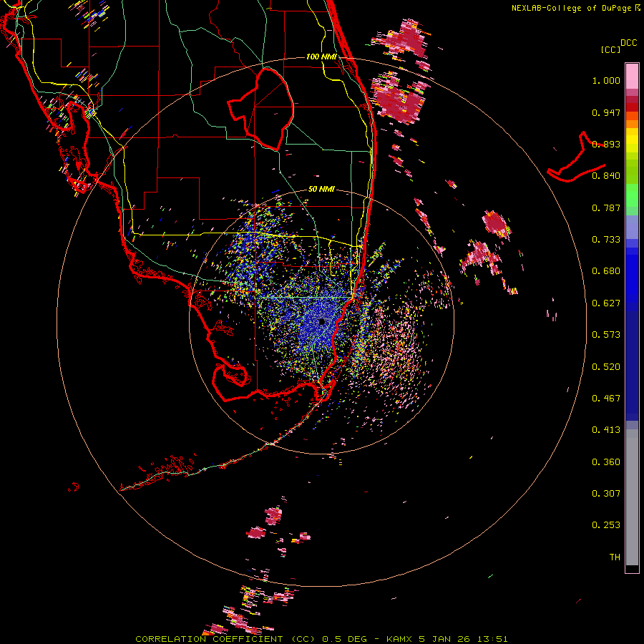Click the 0.573 scale value

(606, 335)
